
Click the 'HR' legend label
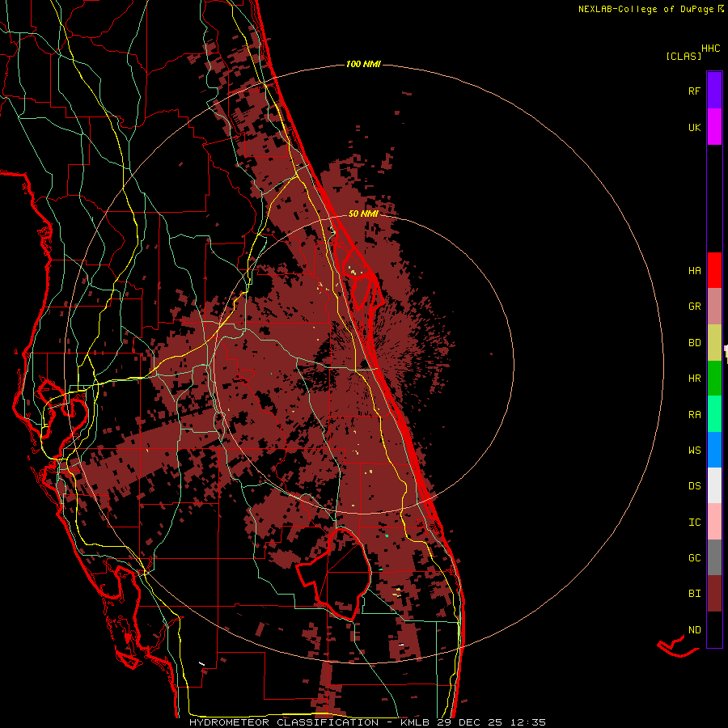(695, 379)
